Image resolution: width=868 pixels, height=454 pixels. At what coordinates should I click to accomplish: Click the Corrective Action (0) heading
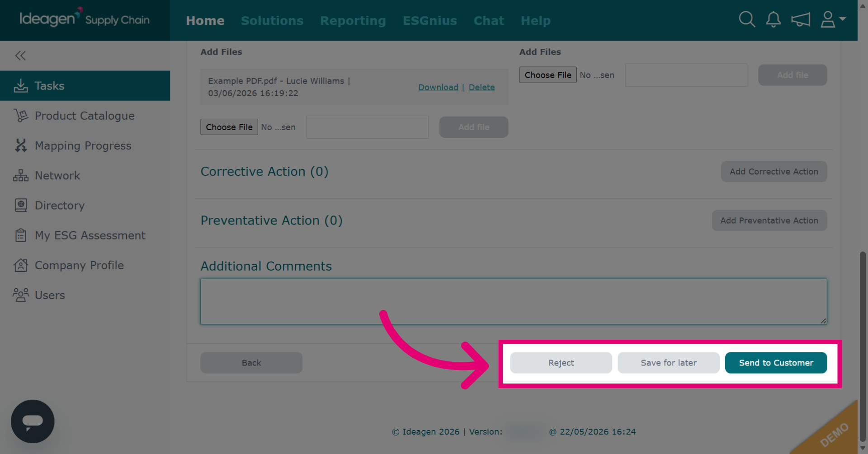[x=264, y=172]
